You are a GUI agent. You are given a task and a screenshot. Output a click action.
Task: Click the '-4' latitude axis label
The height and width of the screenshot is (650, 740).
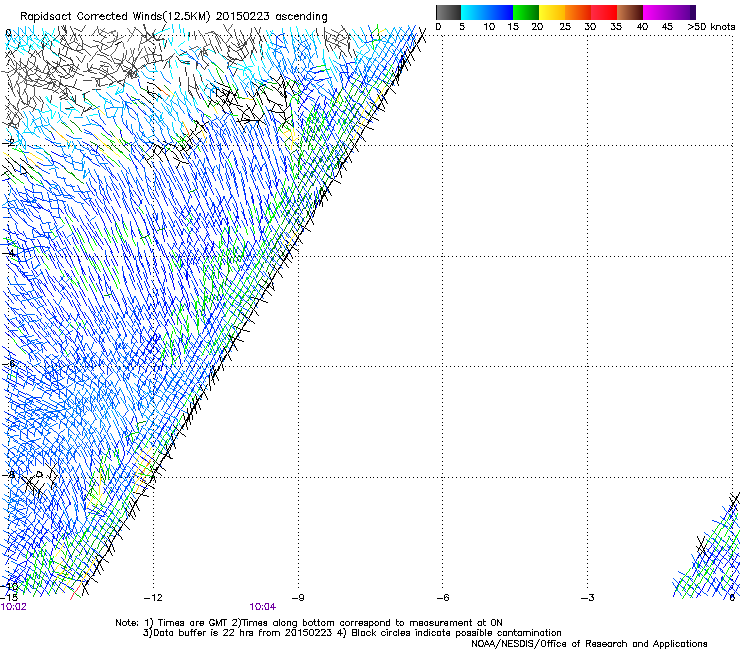[8, 253]
